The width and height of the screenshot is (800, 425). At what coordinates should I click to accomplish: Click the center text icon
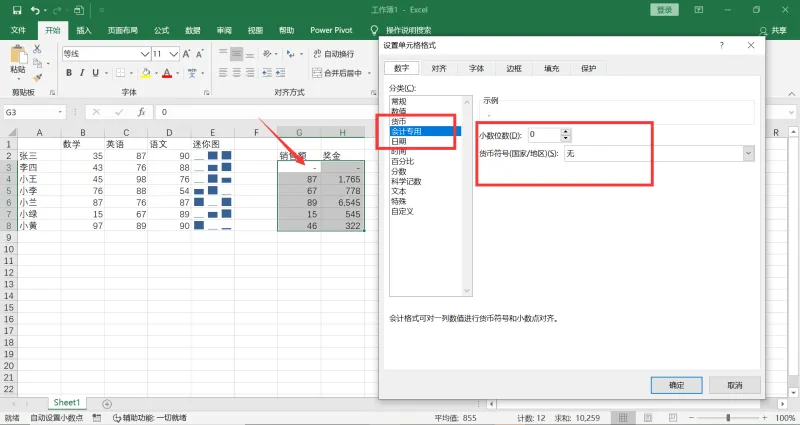[x=236, y=73]
